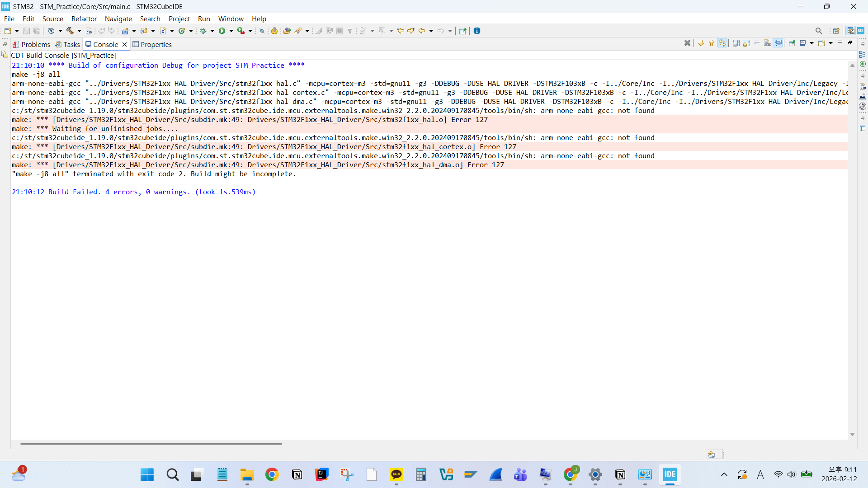The width and height of the screenshot is (868, 488).
Task: Click the toolbar search magnifier icon
Action: 819,31
